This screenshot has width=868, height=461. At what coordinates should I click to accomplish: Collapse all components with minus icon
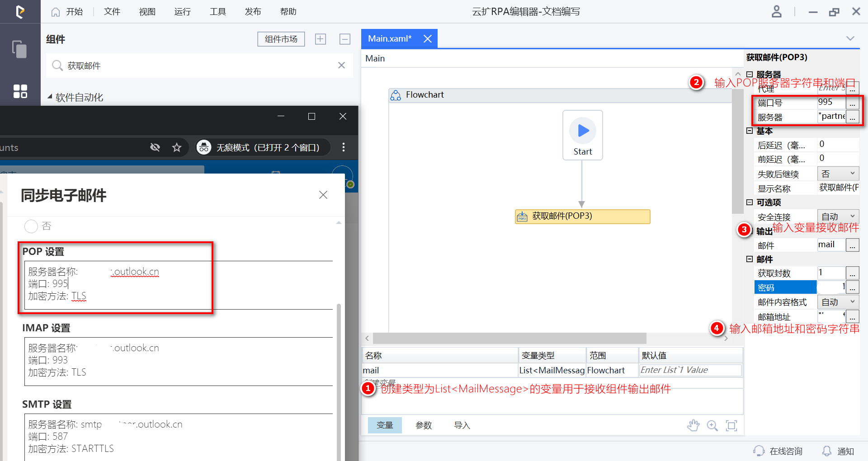[345, 39]
